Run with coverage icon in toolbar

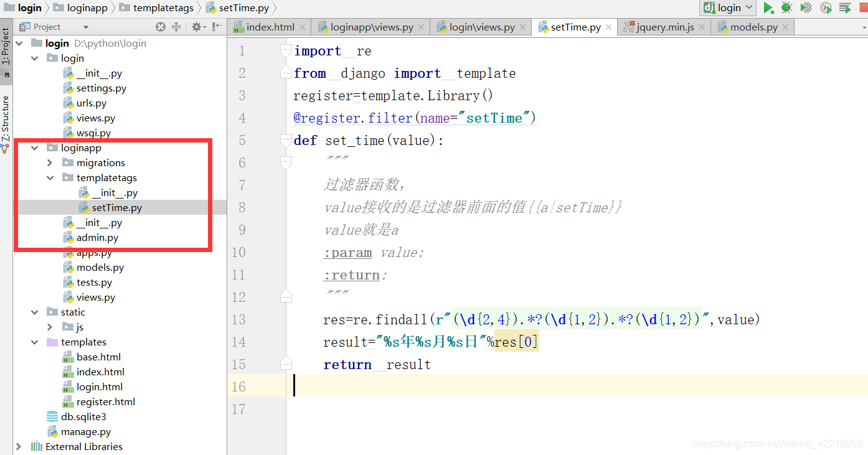(x=806, y=8)
